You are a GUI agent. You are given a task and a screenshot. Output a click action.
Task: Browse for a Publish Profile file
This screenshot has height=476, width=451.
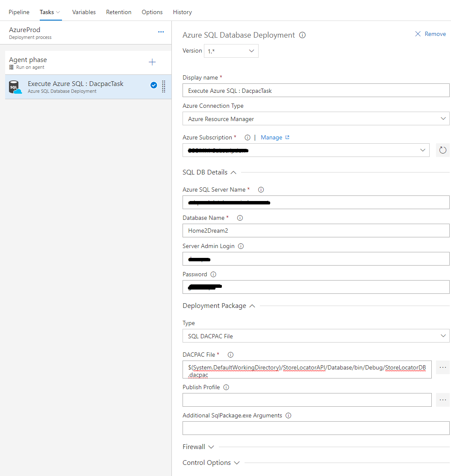pos(442,399)
